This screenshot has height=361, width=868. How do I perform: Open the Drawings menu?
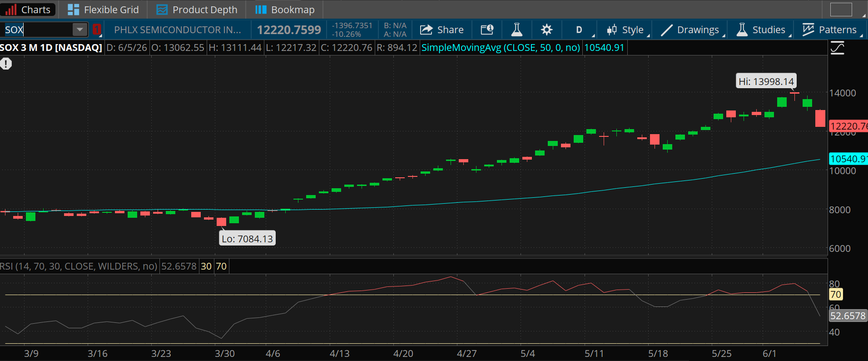pos(690,30)
